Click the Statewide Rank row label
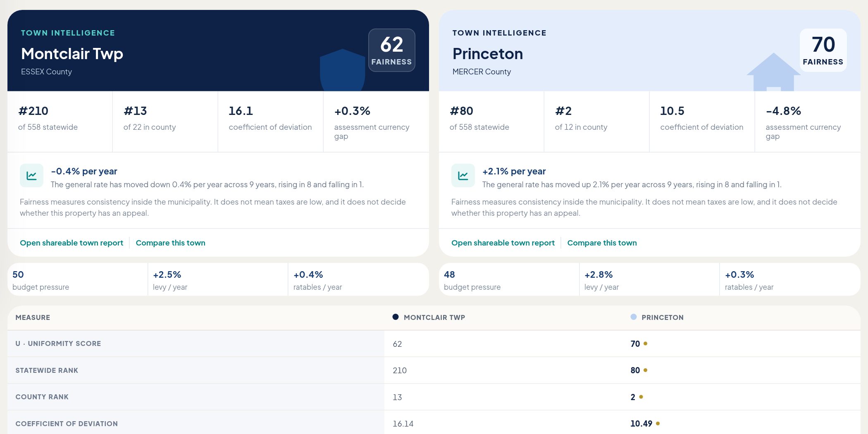Screen dimensions: 868x434 pyautogui.click(x=47, y=370)
